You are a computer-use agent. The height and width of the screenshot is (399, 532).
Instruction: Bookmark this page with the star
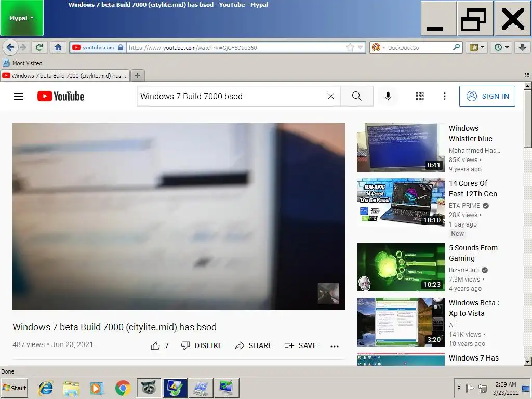pyautogui.click(x=350, y=47)
